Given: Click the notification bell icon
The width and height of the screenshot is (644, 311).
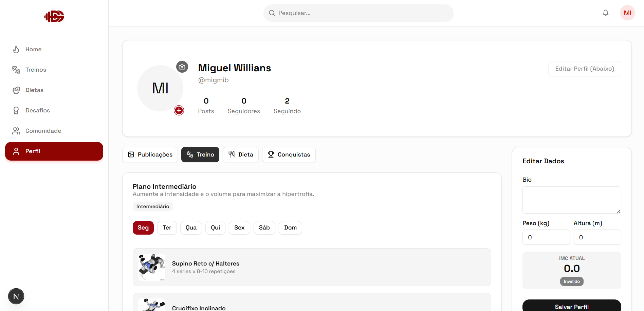Looking at the screenshot, I should (x=605, y=13).
